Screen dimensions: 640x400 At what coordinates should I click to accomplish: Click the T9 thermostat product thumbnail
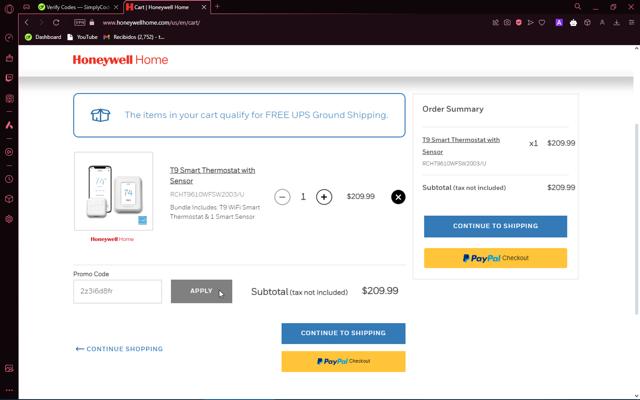[x=113, y=191]
